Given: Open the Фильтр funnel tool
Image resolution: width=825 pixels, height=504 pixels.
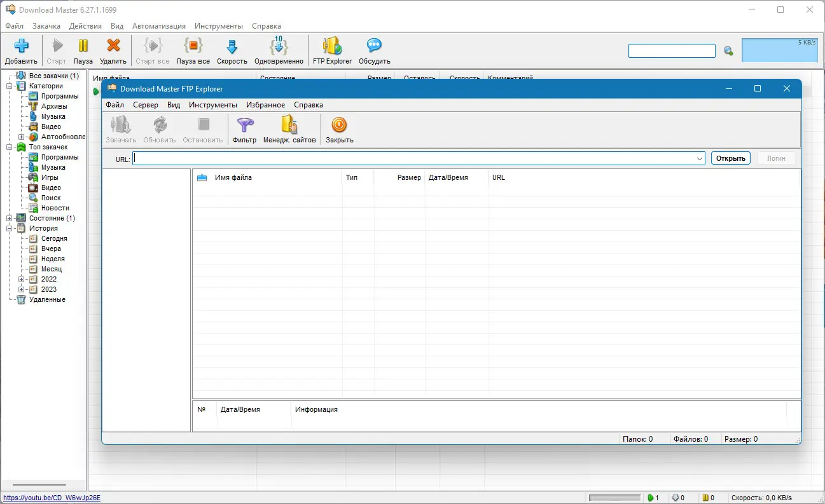Looking at the screenshot, I should (245, 129).
